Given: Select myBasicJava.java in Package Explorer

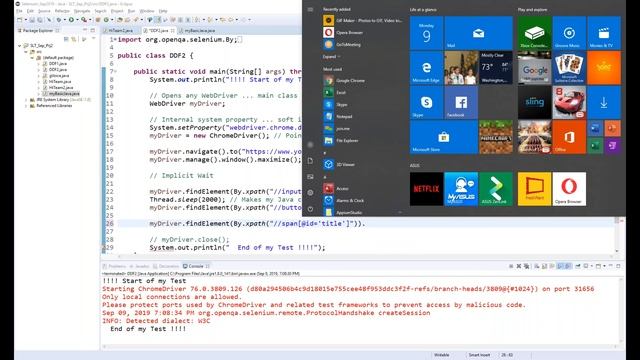Looking at the screenshot, I should coord(62,93).
